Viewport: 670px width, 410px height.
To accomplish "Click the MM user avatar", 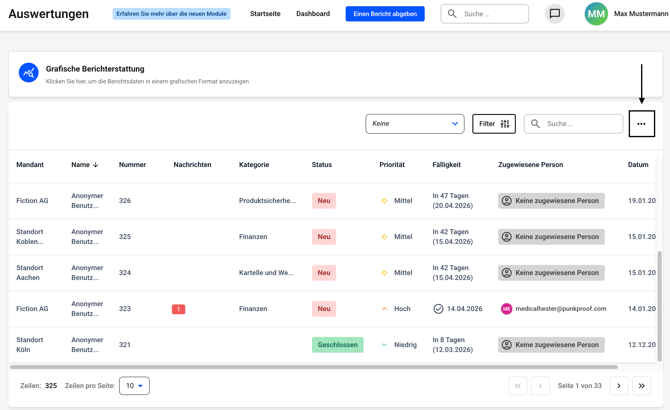I will pos(596,14).
